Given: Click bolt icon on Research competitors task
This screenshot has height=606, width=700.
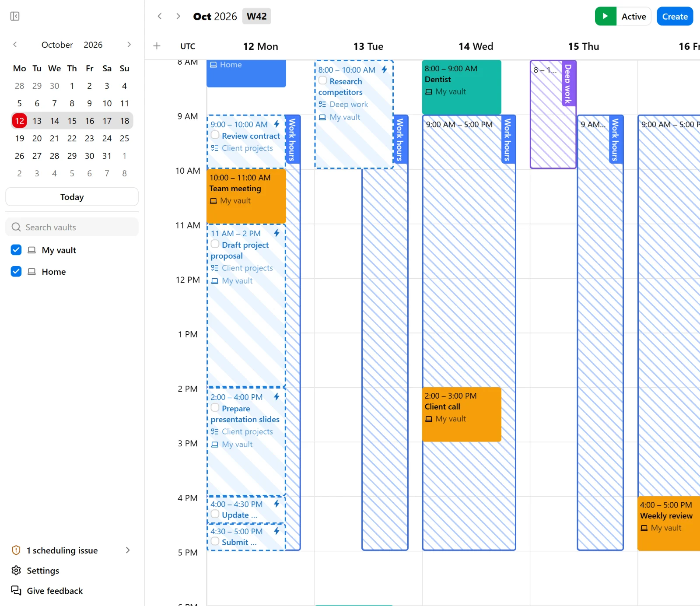Looking at the screenshot, I should [x=384, y=69].
